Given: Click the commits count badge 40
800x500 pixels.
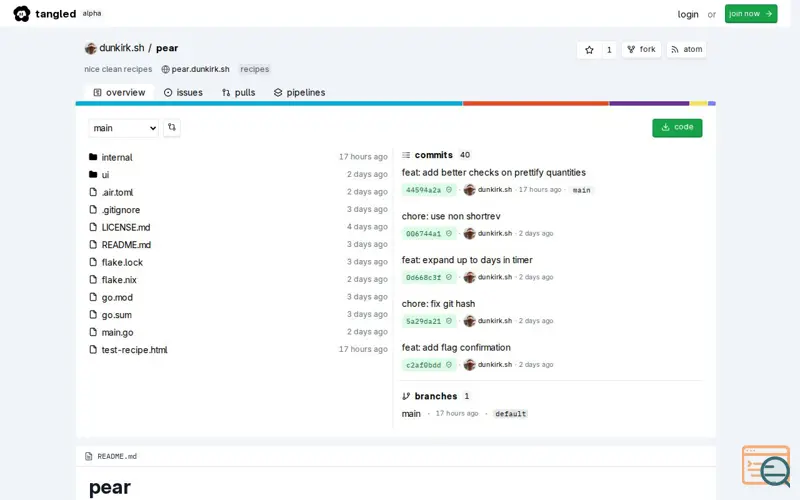Looking at the screenshot, I should point(465,155).
